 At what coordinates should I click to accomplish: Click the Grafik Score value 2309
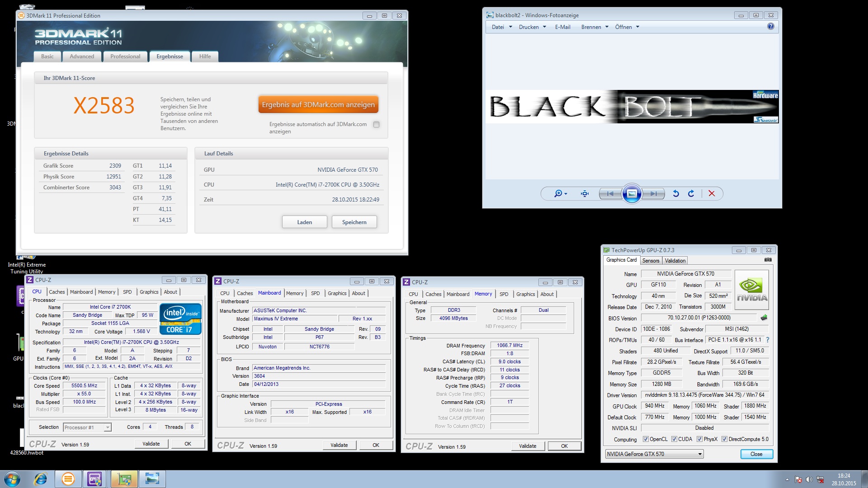point(115,166)
